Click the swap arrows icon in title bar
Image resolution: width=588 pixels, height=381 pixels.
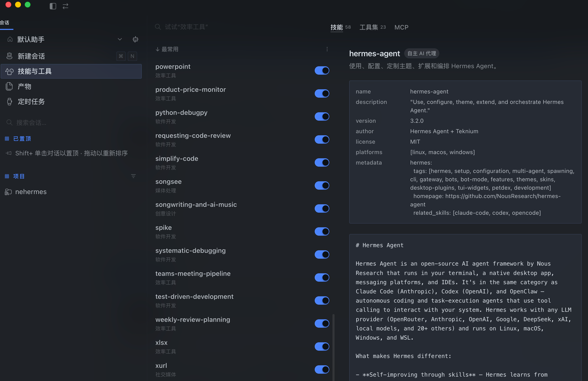65,6
